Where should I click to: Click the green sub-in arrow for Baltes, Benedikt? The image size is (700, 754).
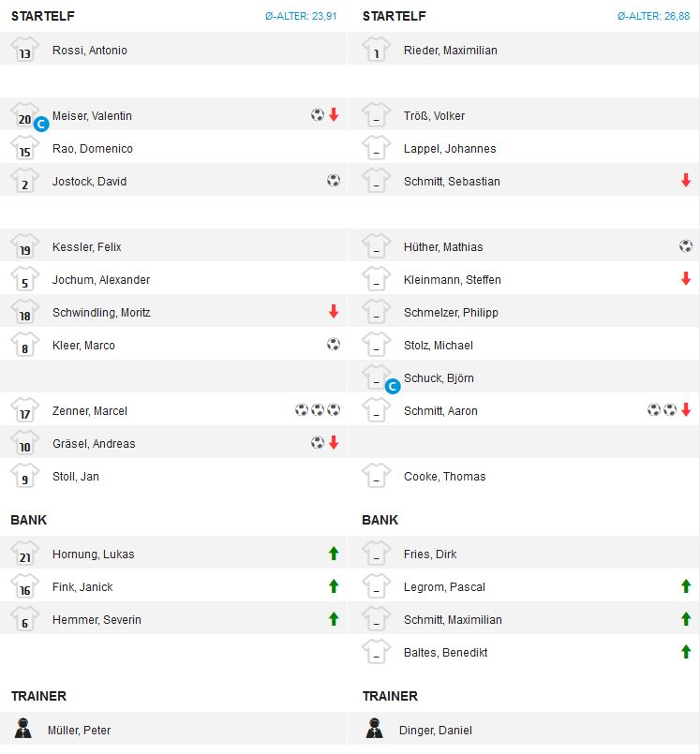click(685, 652)
